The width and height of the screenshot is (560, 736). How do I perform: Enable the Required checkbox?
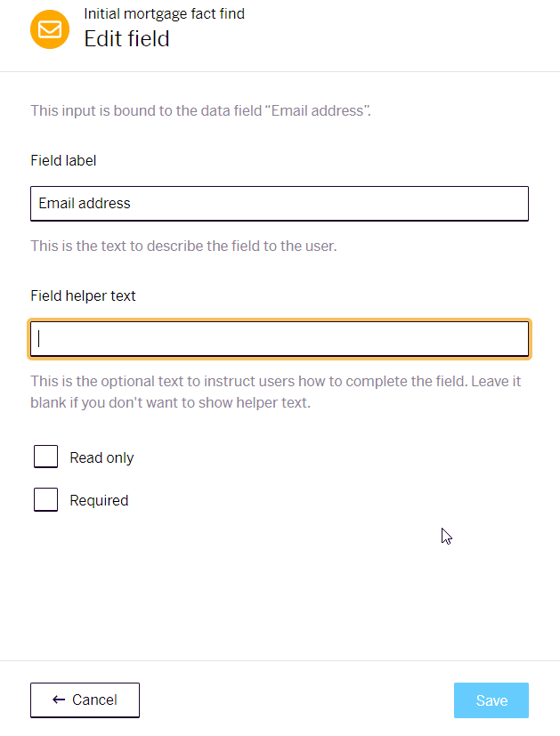46,499
